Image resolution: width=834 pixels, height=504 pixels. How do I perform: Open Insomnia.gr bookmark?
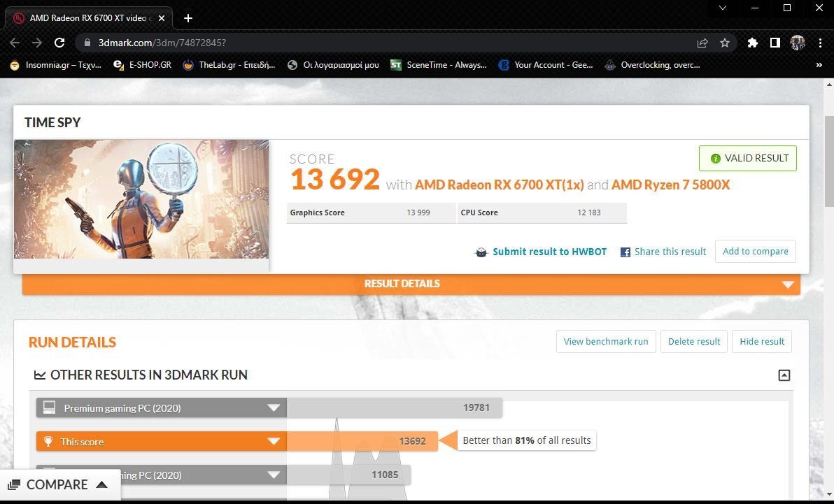56,65
